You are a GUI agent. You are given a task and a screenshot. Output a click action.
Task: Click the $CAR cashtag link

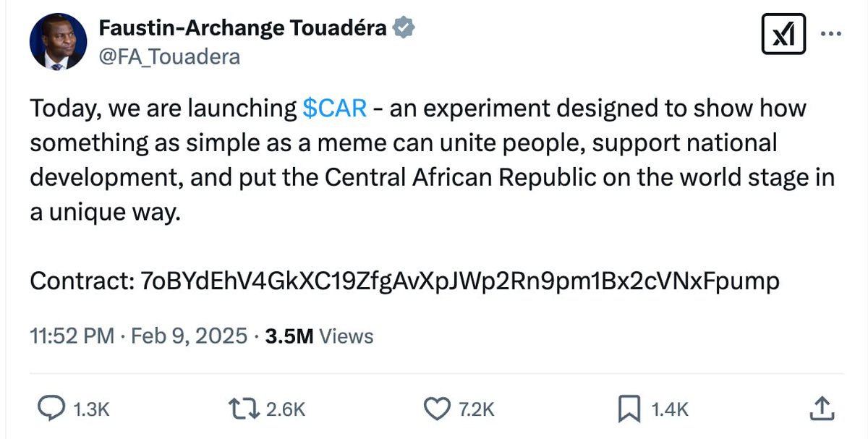[334, 108]
